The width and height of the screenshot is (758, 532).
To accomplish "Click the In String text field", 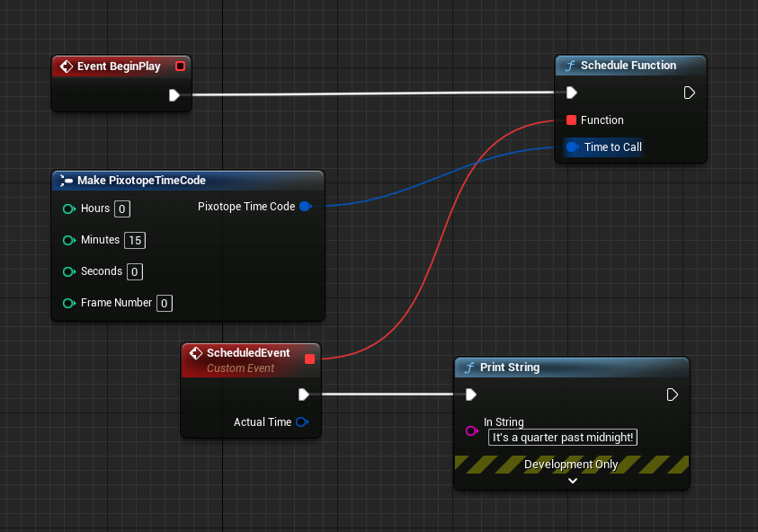I will [x=564, y=438].
